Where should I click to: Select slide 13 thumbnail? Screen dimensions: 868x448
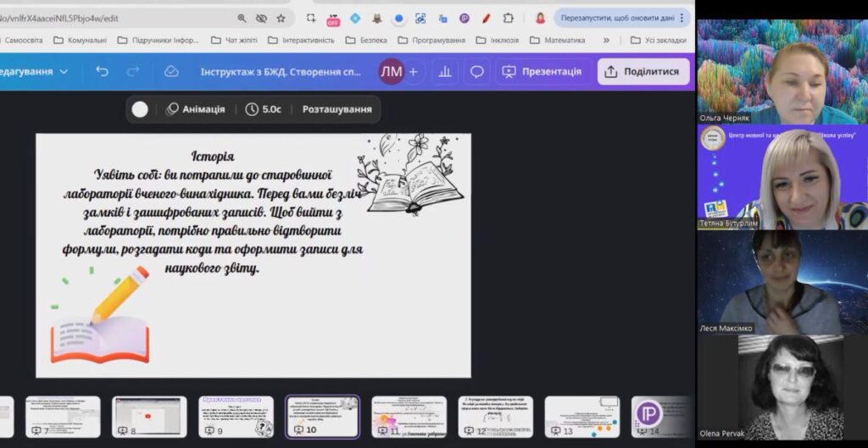click(x=582, y=417)
